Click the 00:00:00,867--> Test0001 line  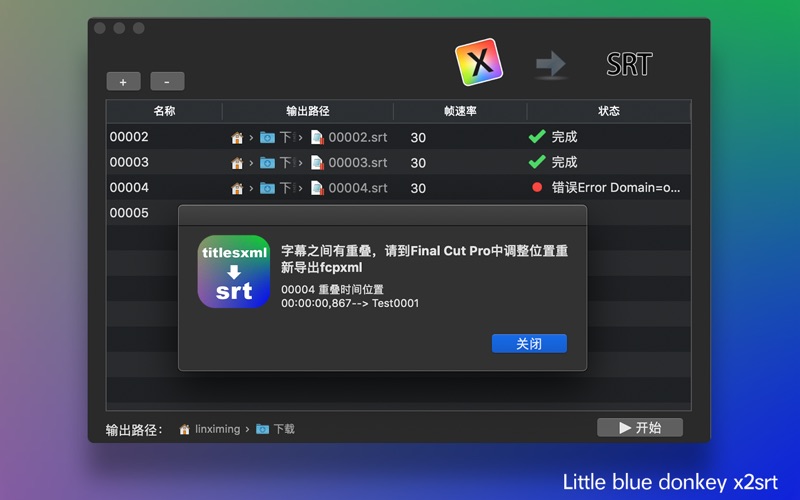350,303
